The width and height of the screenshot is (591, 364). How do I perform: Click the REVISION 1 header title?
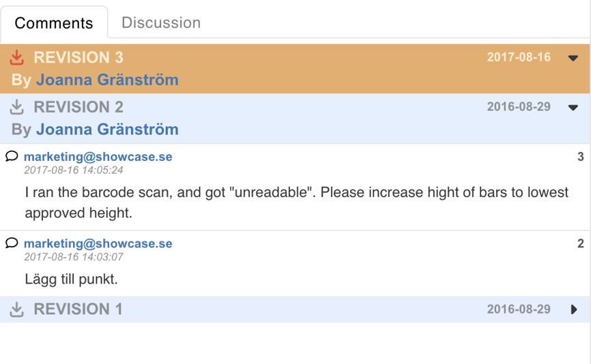(78, 309)
